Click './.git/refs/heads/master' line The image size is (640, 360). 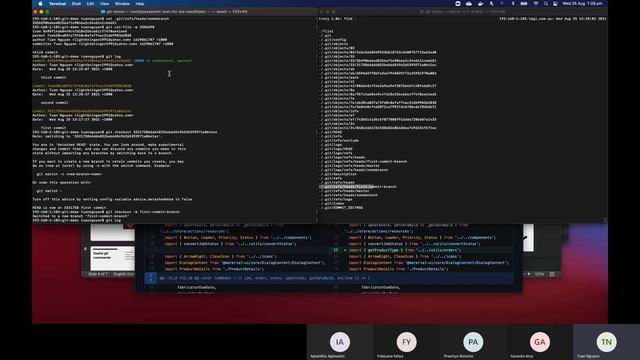[x=344, y=191]
